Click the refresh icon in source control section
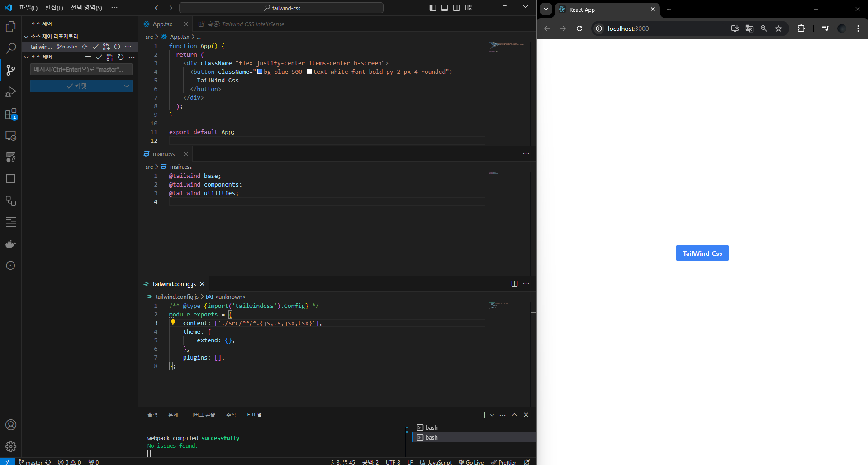The height and width of the screenshot is (465, 868). click(121, 57)
